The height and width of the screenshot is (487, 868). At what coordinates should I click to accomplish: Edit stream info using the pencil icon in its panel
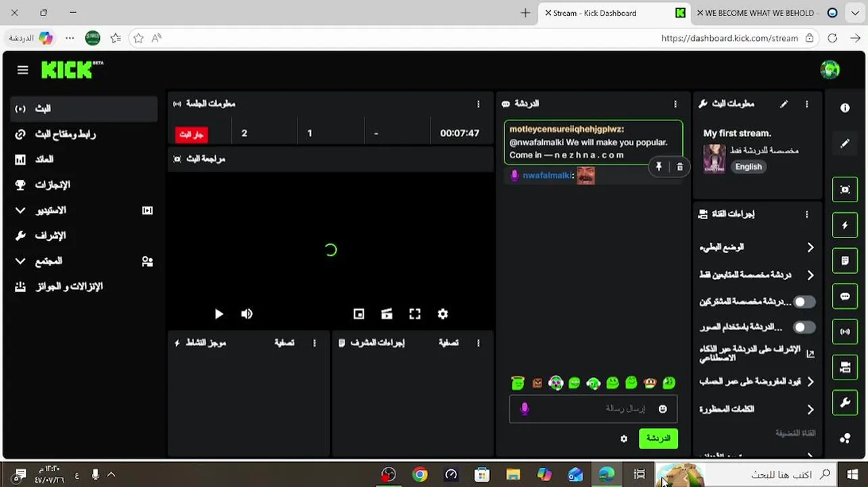click(x=783, y=104)
